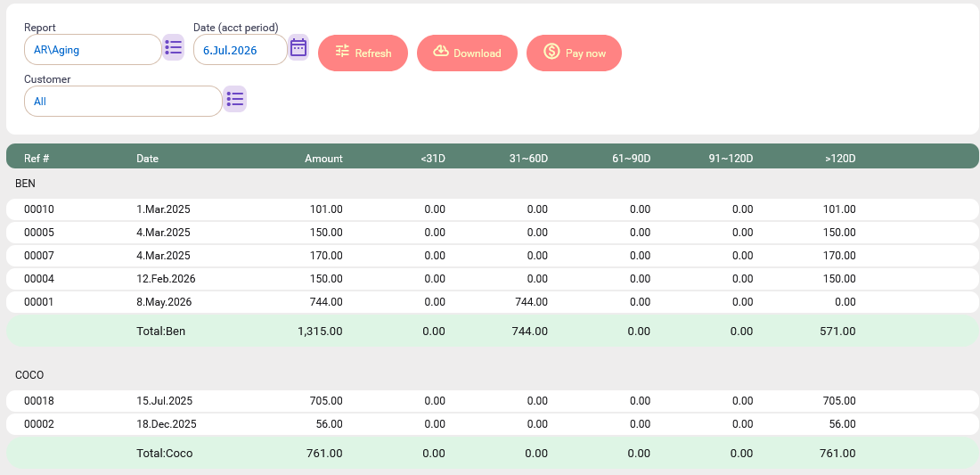Image resolution: width=980 pixels, height=475 pixels.
Task: Click the 571.00 value in Total:Ben row
Action: point(838,332)
